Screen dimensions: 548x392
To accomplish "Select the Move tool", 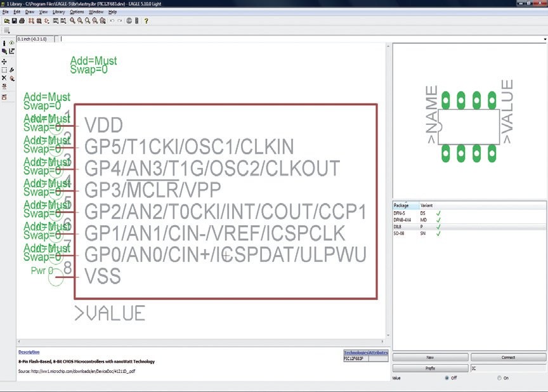I will 4,62.
